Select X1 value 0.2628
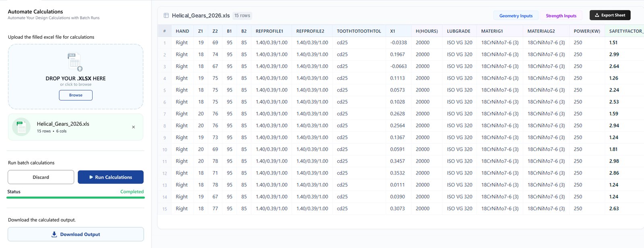Image resolution: width=644 pixels, height=248 pixels. (397, 114)
